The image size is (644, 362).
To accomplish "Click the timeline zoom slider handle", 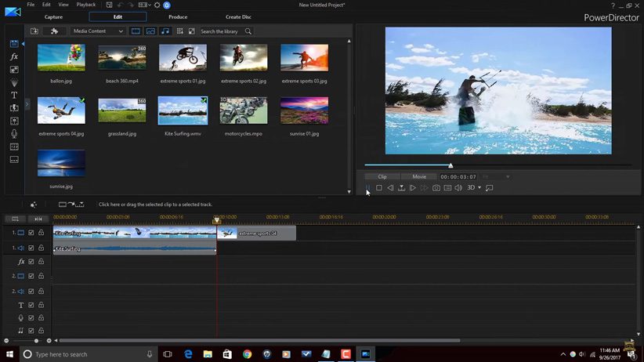I will click(36, 341).
